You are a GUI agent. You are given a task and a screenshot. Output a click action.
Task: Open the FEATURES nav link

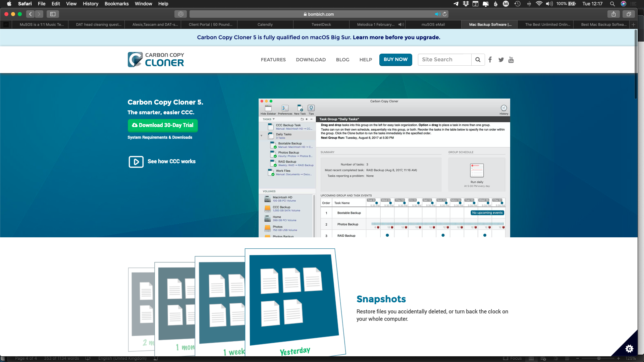click(x=273, y=60)
